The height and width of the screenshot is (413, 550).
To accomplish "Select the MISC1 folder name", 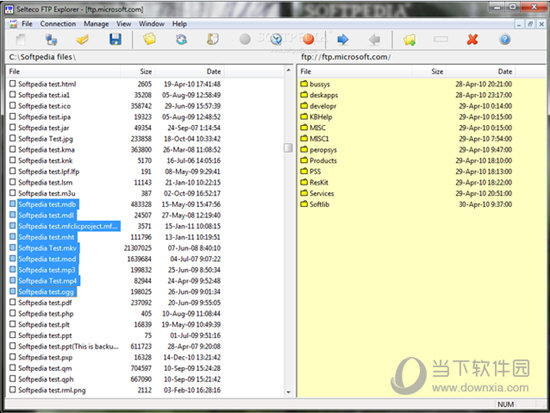I will pyautogui.click(x=319, y=139).
